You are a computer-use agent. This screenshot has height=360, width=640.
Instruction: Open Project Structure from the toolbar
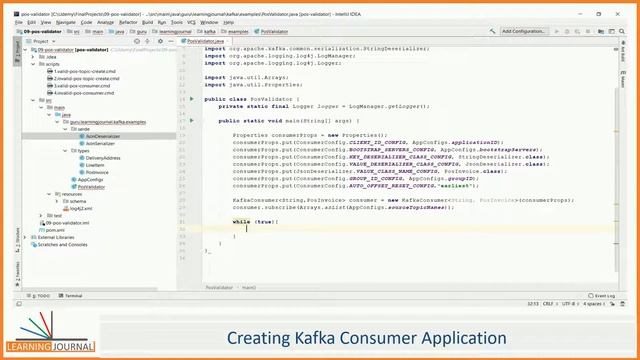coord(601,31)
